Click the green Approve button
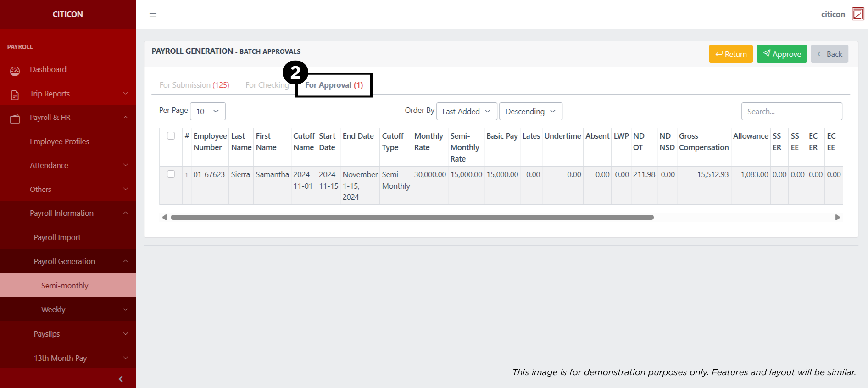This screenshot has height=388, width=868. (x=781, y=54)
